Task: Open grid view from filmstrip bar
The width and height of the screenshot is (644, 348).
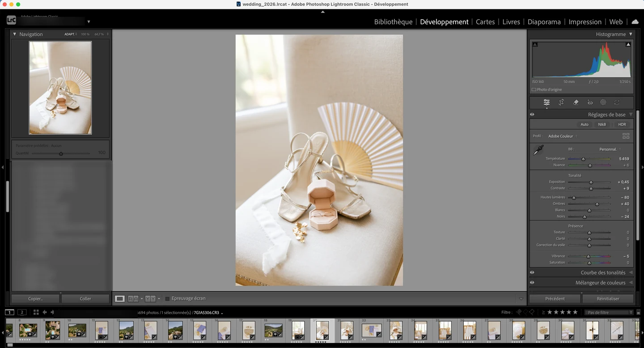Action: point(36,312)
